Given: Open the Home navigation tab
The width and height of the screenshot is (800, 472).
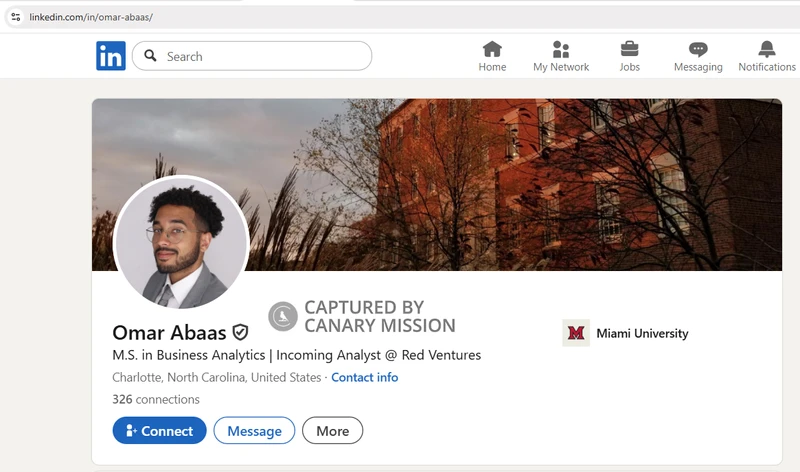Looking at the screenshot, I should (492, 56).
